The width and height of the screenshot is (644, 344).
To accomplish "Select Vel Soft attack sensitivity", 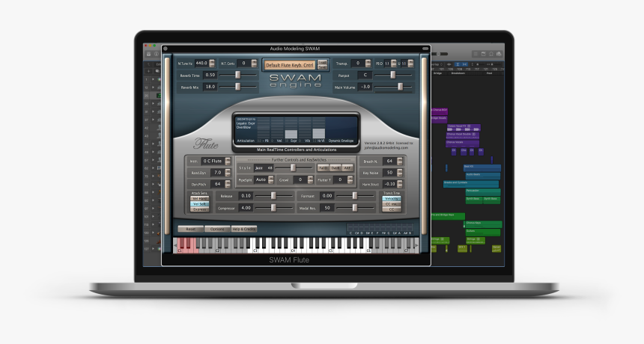I will tap(200, 203).
